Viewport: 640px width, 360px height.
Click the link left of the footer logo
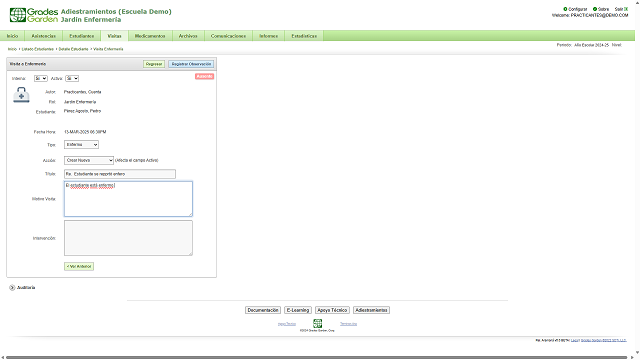coord(287,324)
